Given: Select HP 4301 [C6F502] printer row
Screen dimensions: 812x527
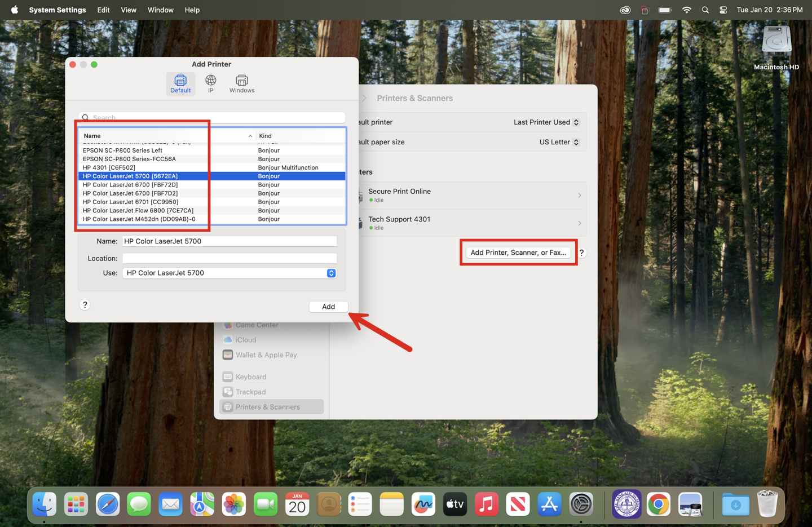Looking at the screenshot, I should 212,167.
